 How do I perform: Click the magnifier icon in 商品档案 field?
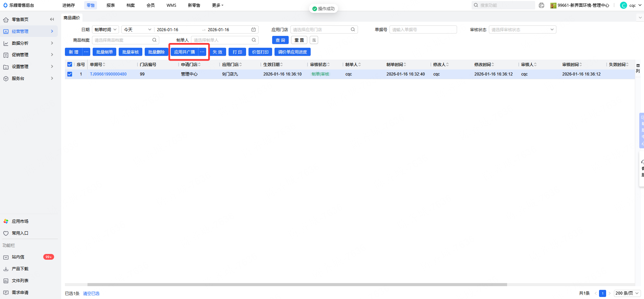[x=154, y=40]
